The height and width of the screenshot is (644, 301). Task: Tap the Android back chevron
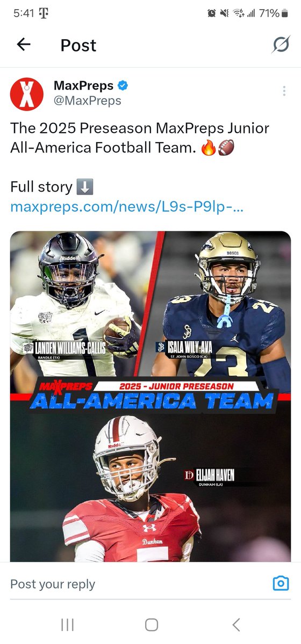235,624
